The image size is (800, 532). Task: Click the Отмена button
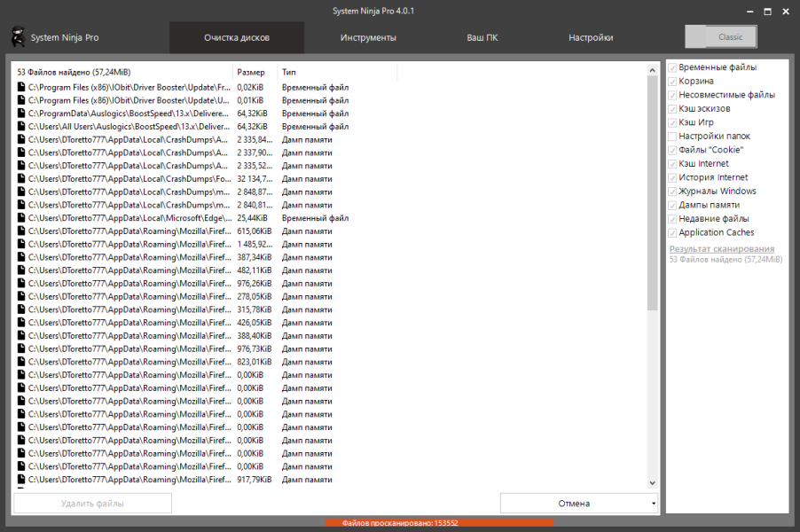pyautogui.click(x=575, y=504)
